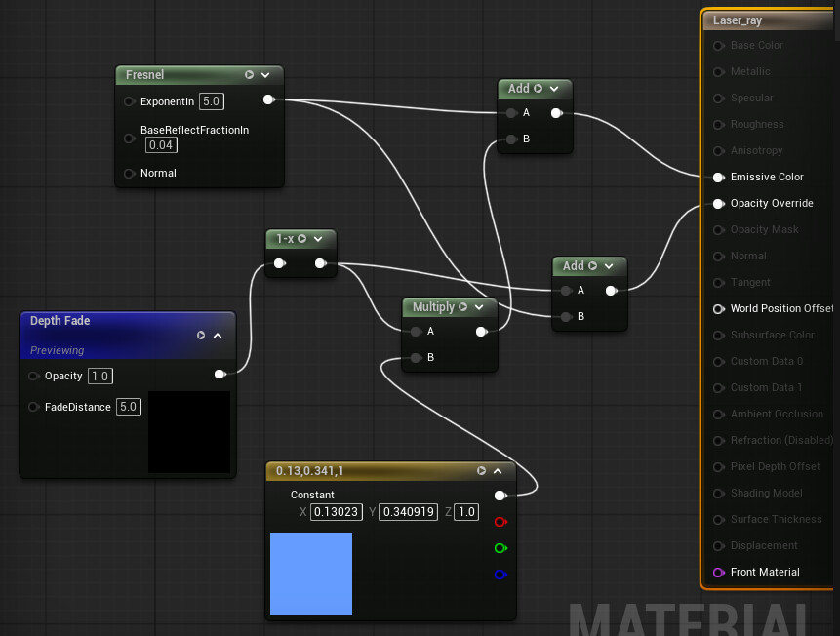The image size is (840, 636).
Task: Click preview icon on Add node feeding Emissive Color
Action: pos(538,88)
